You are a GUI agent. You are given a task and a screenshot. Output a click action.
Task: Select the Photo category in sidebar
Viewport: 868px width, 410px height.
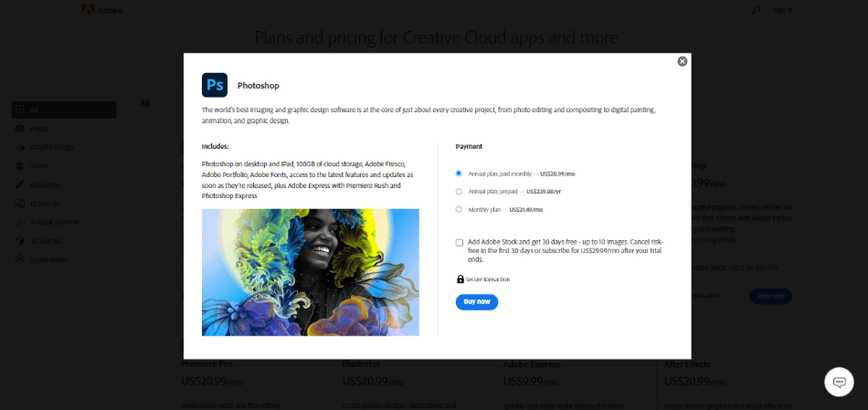[38, 129]
